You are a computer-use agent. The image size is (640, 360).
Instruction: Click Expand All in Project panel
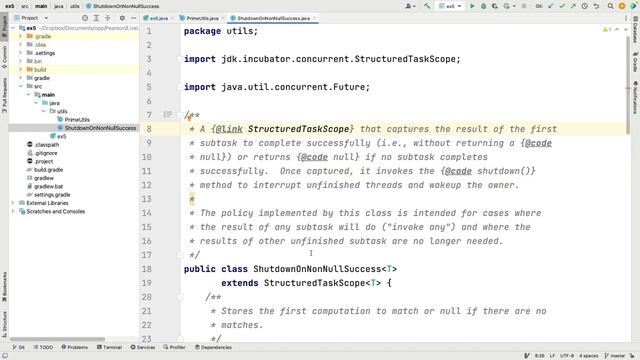(x=96, y=18)
